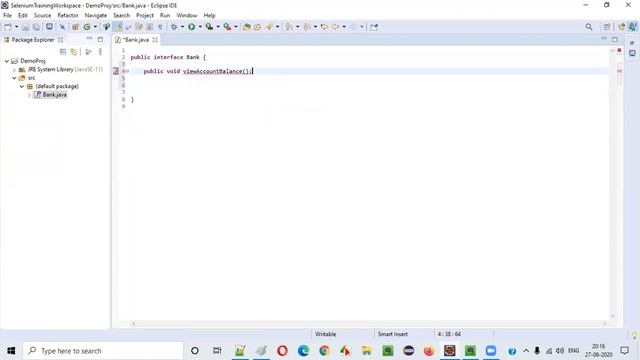
Task: Click the Open Task toolbar icon
Action: tap(257, 27)
